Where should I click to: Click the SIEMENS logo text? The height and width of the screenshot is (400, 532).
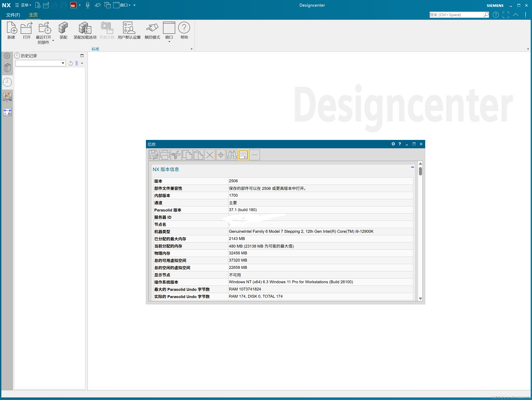pos(495,6)
